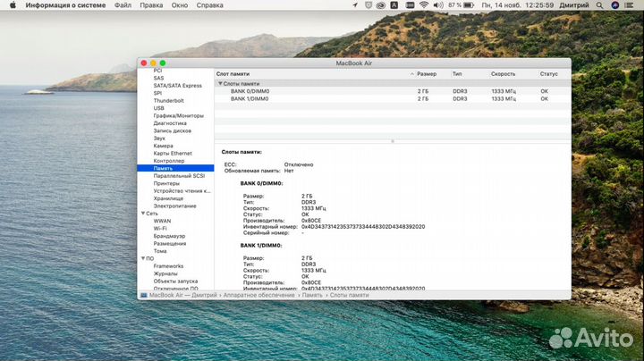Click the battery icon showing 87 %
The image size is (644, 361).
click(469, 5)
